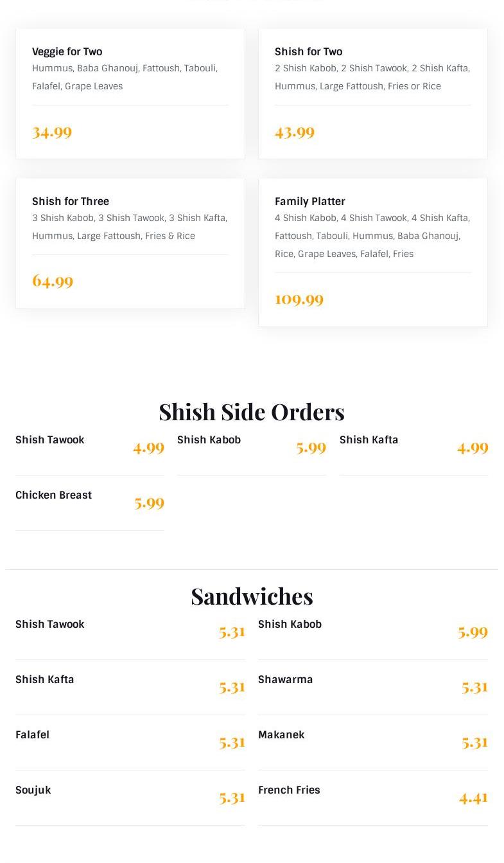Select the Makanek sandwich

tap(281, 735)
